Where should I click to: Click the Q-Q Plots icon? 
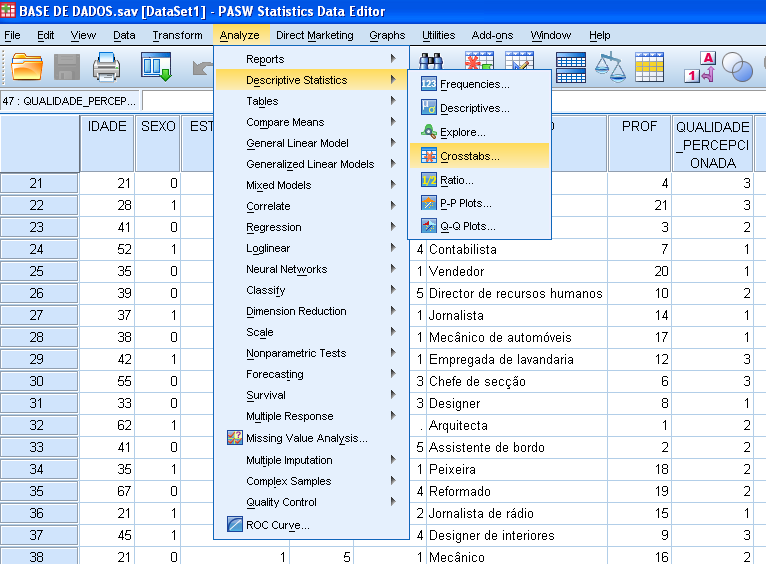(428, 226)
